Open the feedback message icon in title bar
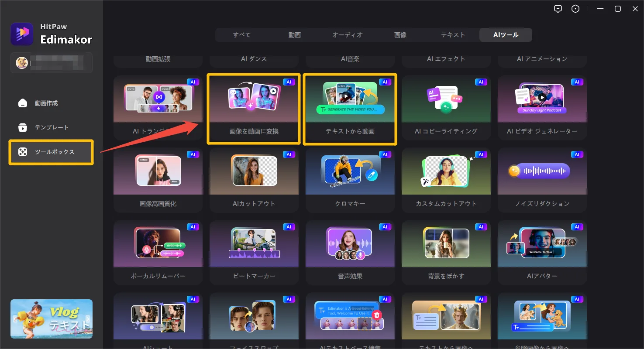The image size is (644, 349). point(558,9)
